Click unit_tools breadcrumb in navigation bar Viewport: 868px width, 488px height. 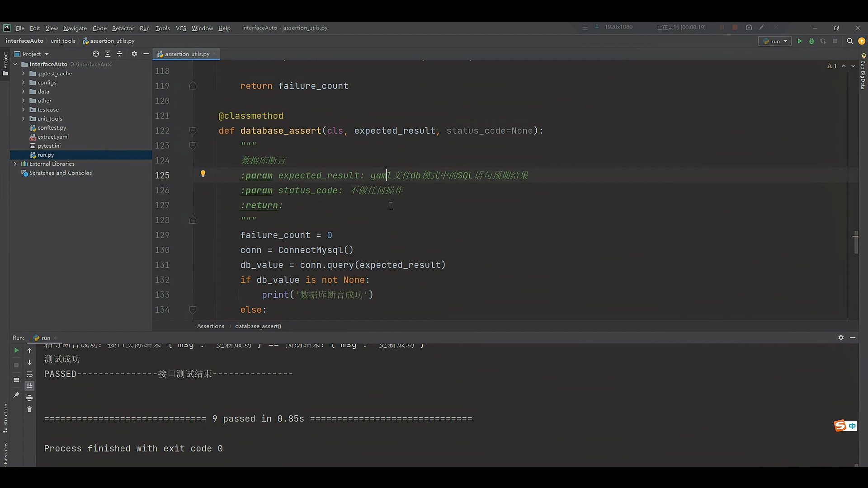(63, 41)
